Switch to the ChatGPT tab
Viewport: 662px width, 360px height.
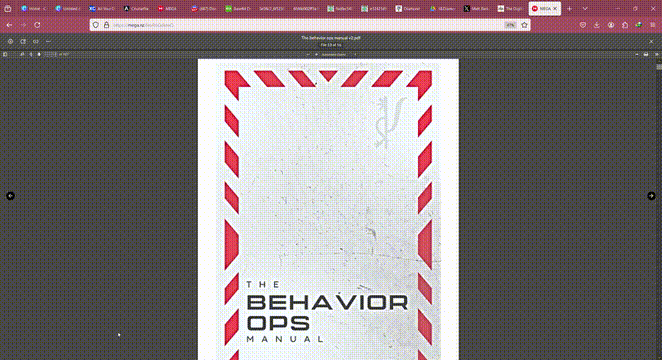[136, 8]
